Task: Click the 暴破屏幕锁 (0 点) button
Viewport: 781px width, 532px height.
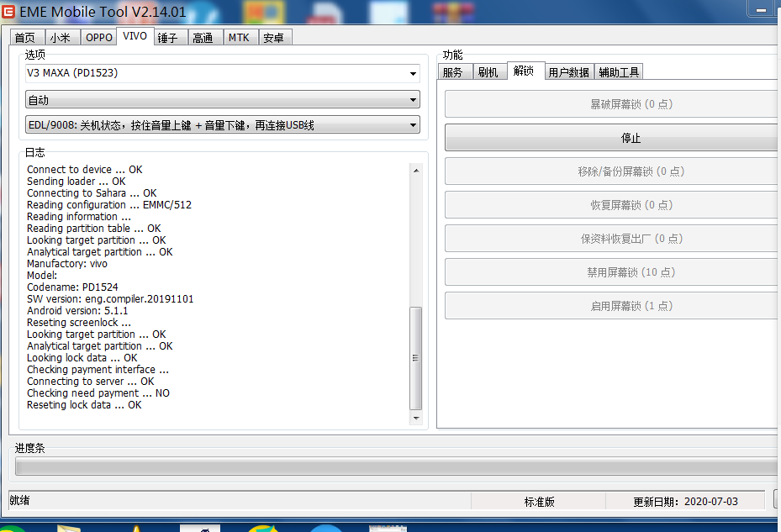Action: click(x=612, y=104)
